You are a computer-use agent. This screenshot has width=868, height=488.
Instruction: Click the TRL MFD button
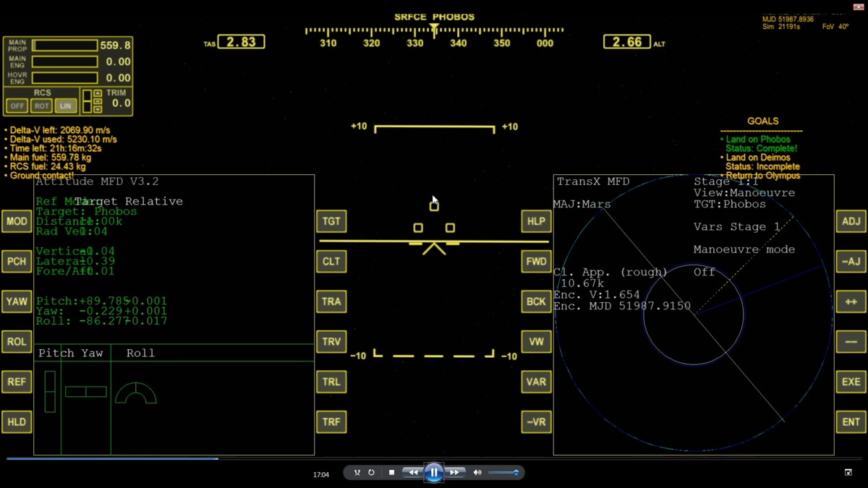click(331, 382)
